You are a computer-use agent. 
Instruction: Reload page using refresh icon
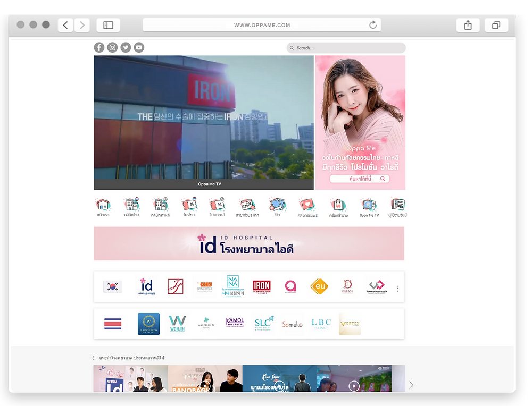[x=373, y=25]
